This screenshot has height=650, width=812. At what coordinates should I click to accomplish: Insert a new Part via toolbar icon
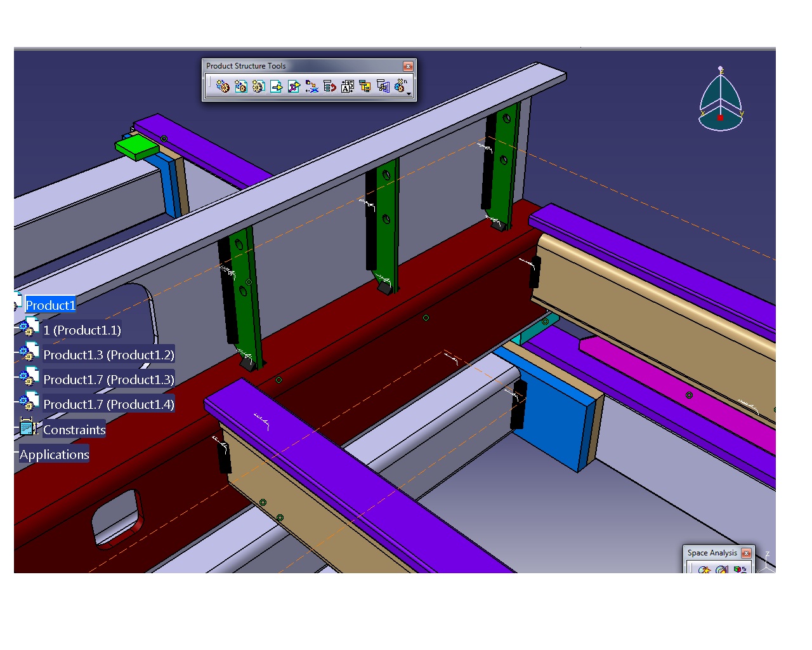pyautogui.click(x=258, y=86)
